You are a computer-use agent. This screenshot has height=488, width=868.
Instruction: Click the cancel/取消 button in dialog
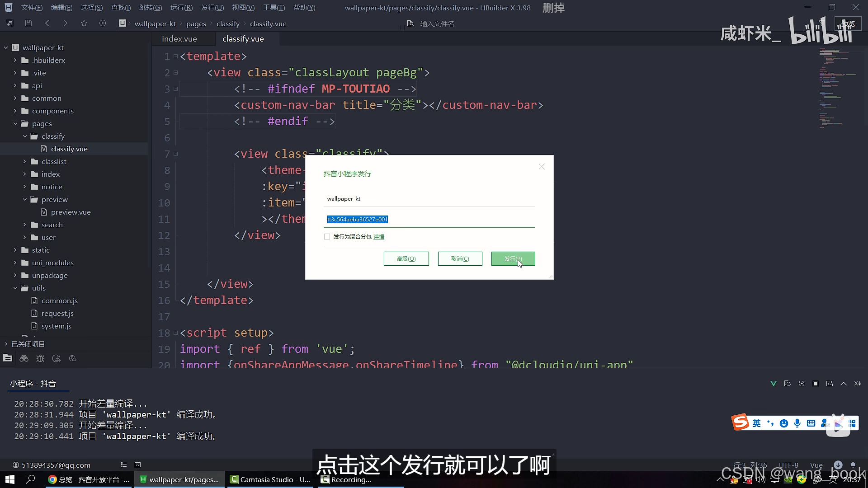(x=459, y=258)
